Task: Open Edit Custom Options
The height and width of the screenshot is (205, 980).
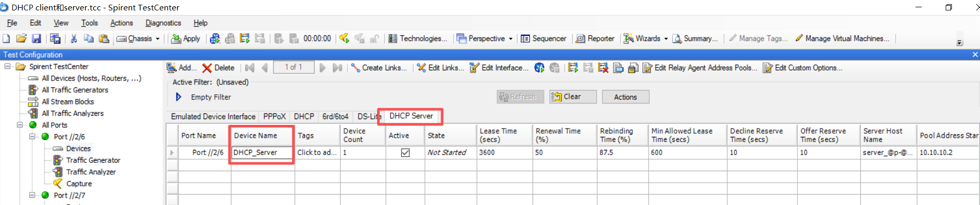Action: 802,68
